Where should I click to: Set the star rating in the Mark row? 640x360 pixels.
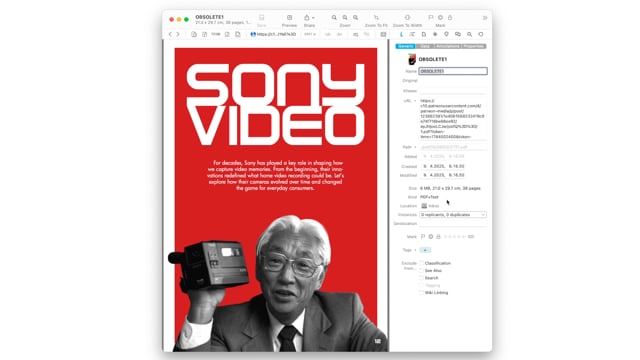454,237
